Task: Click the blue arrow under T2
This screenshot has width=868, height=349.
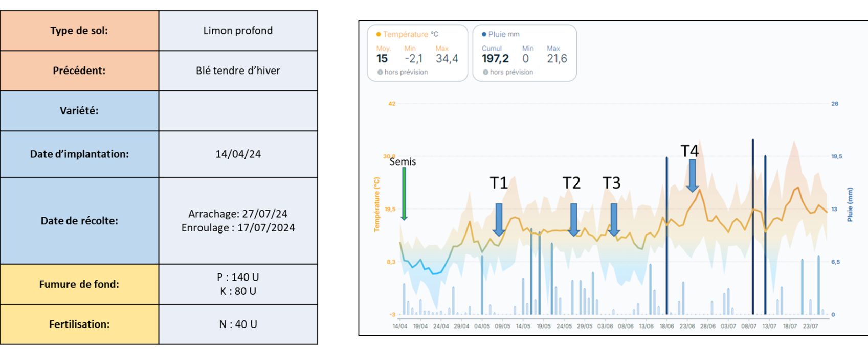Action: [x=573, y=220]
